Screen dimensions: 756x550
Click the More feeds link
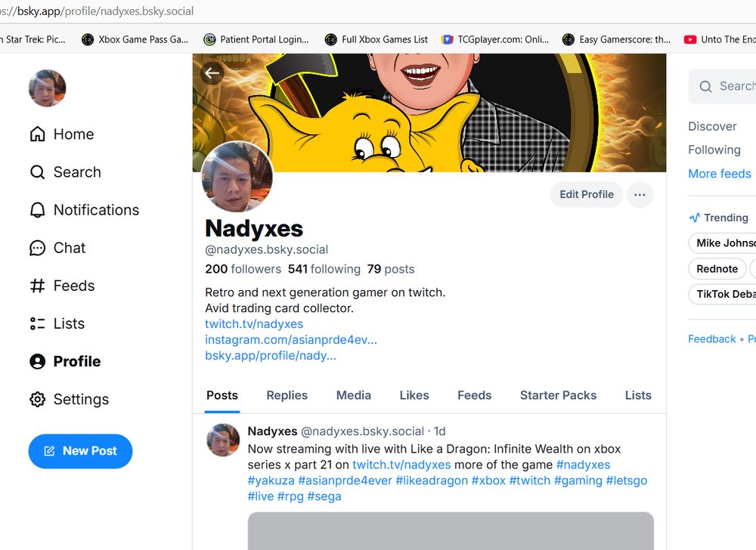(720, 173)
